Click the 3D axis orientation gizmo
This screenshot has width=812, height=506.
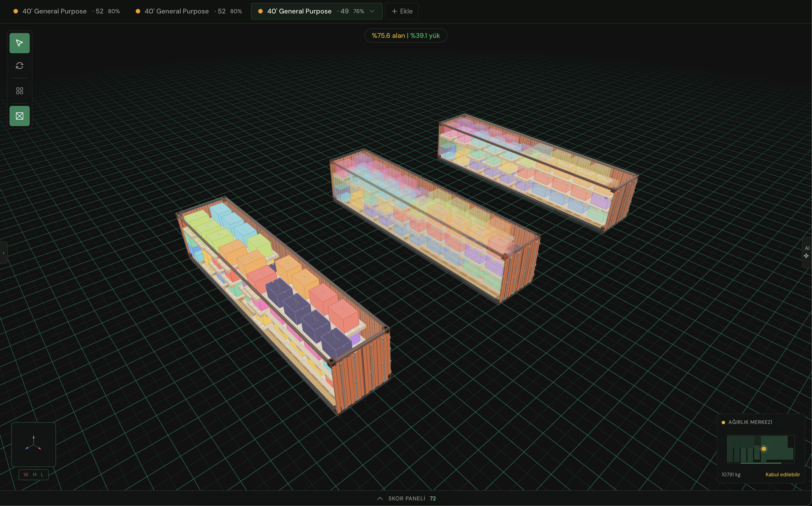click(33, 444)
